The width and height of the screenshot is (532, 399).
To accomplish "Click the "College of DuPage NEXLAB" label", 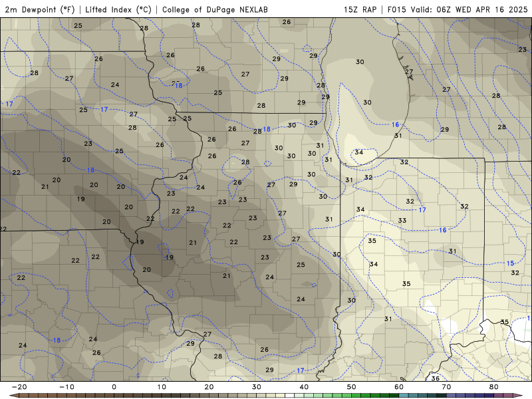I will pos(215,9).
